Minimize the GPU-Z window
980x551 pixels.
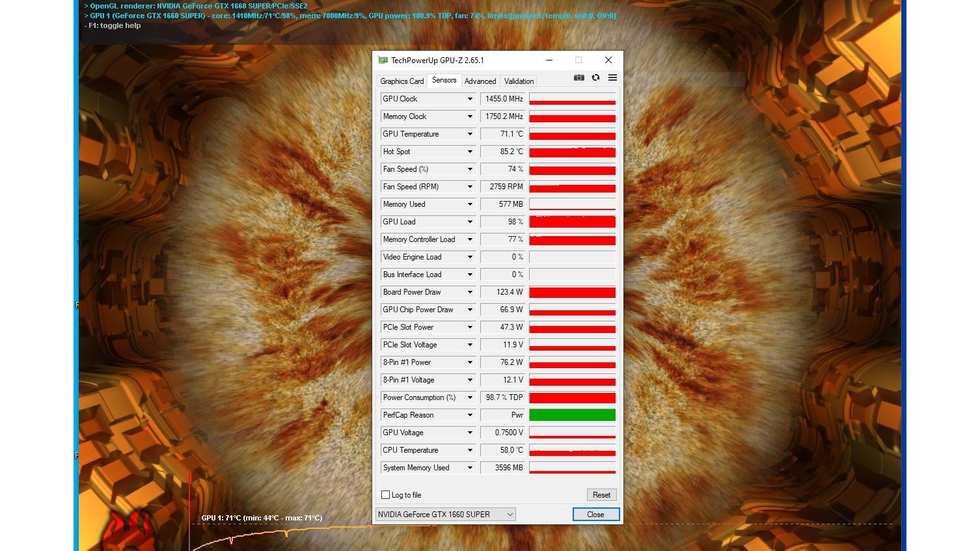click(x=549, y=60)
